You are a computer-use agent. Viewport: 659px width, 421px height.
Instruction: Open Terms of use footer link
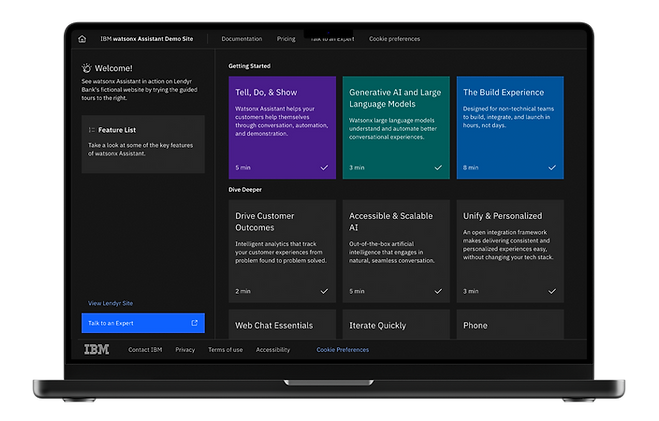[x=225, y=350]
